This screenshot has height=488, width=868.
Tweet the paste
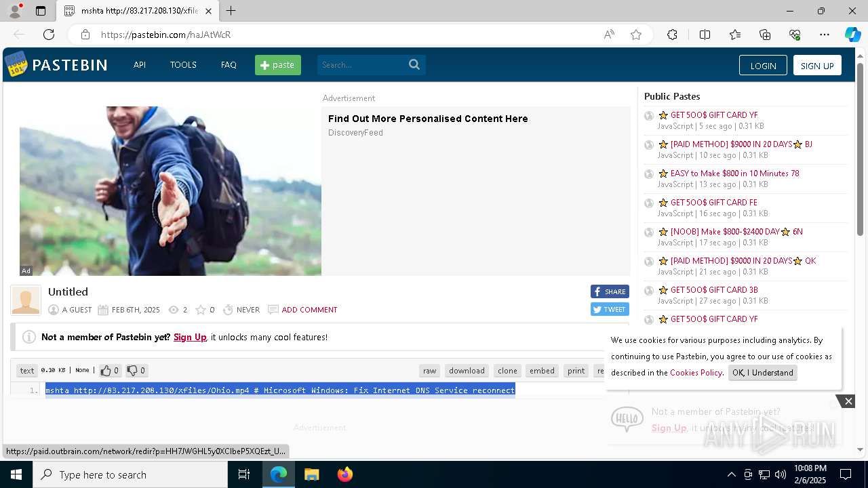pos(610,309)
